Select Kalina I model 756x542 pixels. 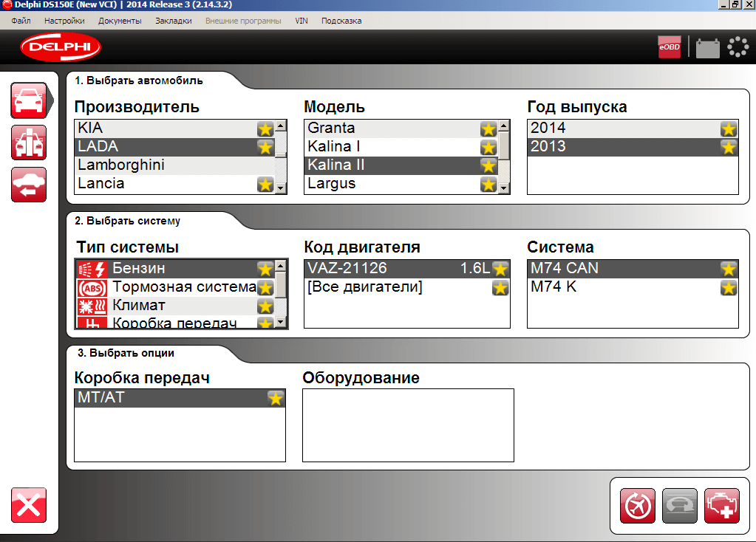point(401,147)
